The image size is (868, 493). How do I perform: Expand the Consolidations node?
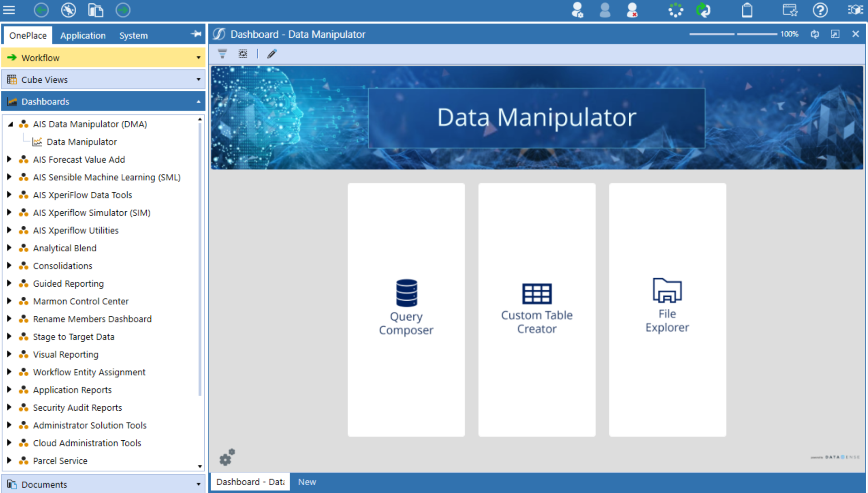tap(9, 266)
